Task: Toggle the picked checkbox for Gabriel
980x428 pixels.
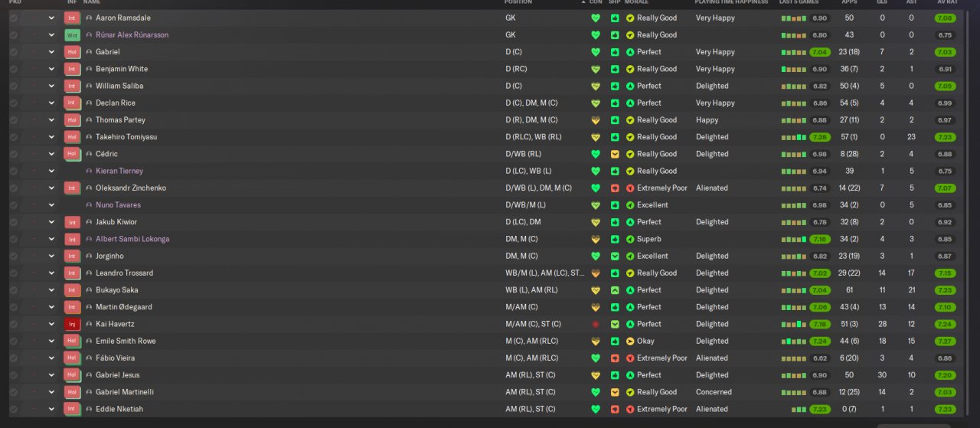Action: click(13, 52)
